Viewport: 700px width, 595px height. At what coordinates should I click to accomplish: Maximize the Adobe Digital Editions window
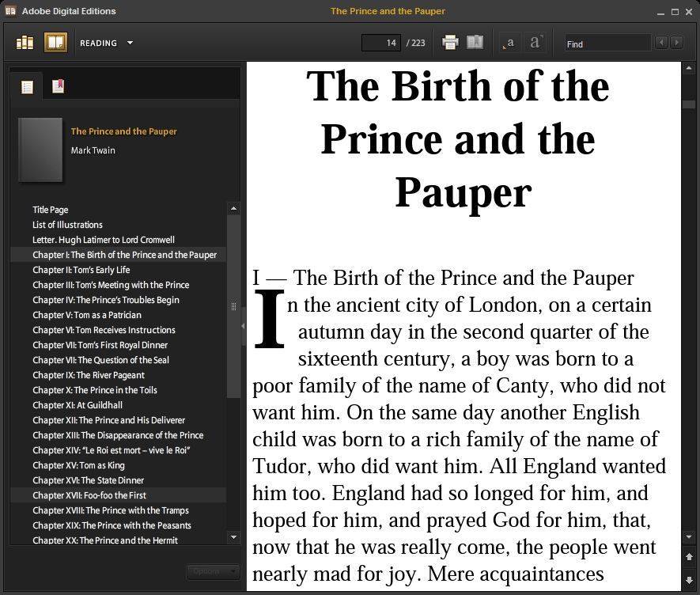675,12
